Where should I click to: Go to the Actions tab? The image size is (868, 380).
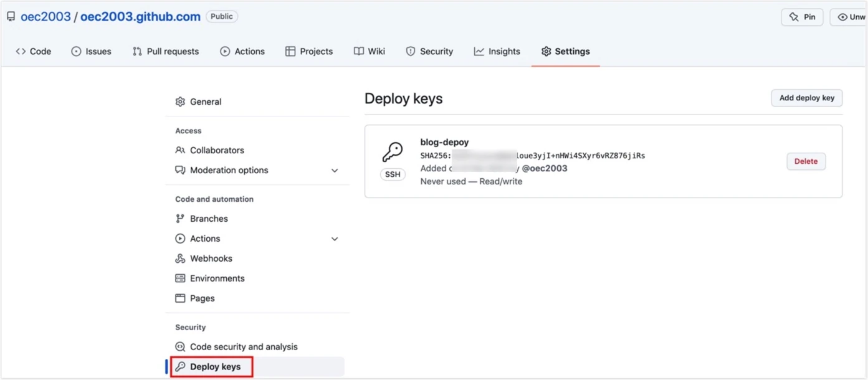click(242, 52)
